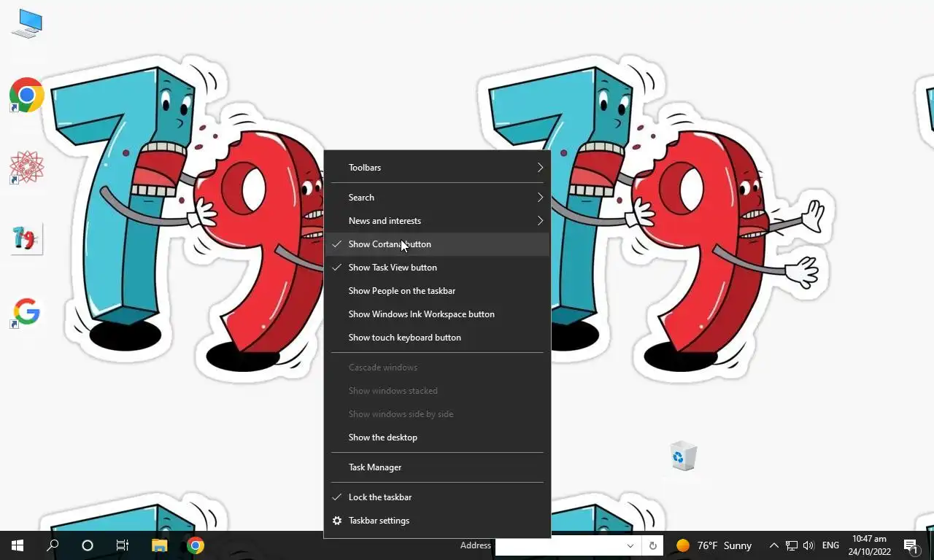Toggle Lock the taskbar option

coord(437,497)
